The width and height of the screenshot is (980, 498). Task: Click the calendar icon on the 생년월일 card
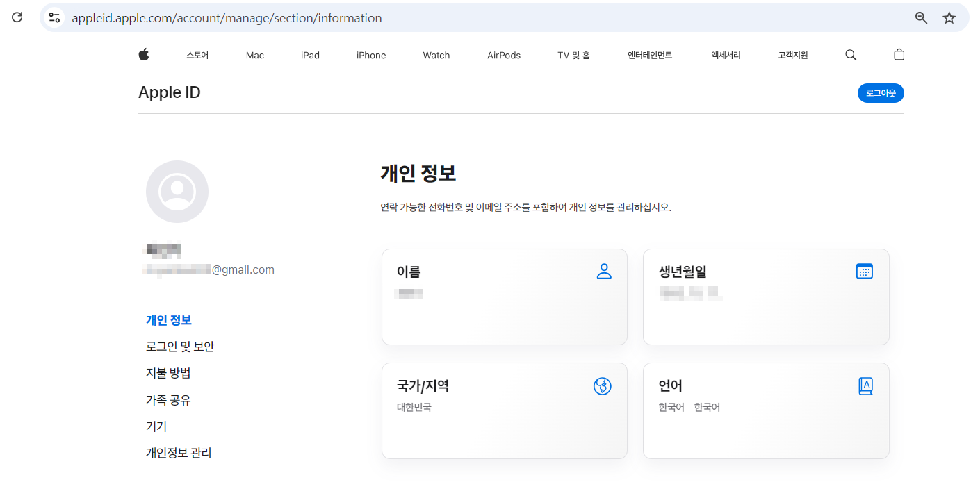pos(864,271)
